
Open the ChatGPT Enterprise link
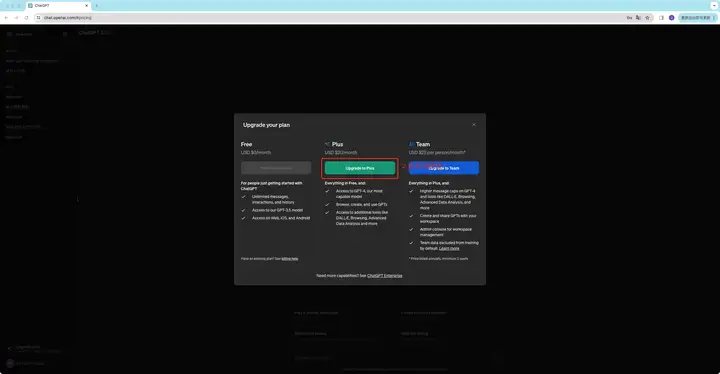pos(385,276)
